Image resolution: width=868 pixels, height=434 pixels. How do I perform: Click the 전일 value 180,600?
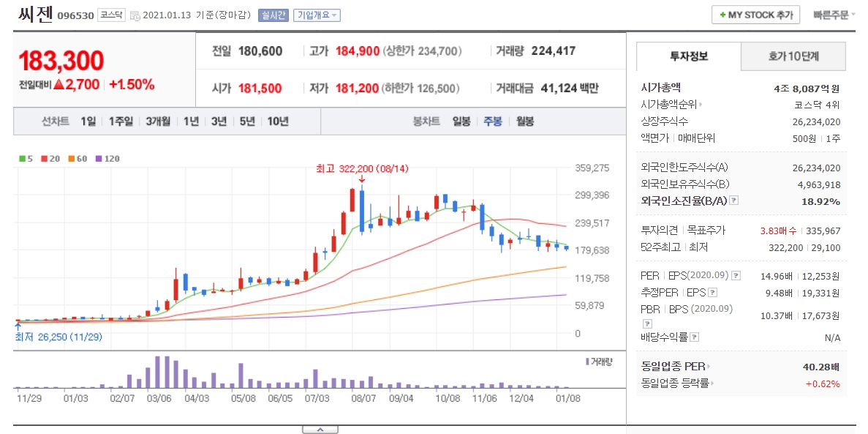pyautogui.click(x=260, y=51)
